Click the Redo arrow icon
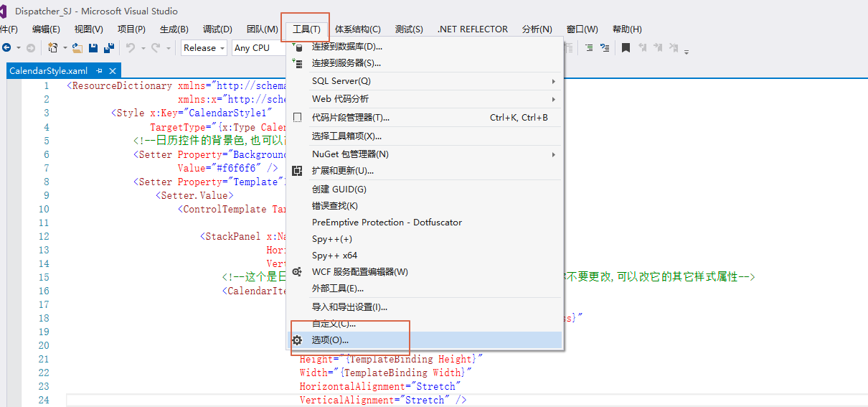The image size is (868, 407). (x=155, y=48)
